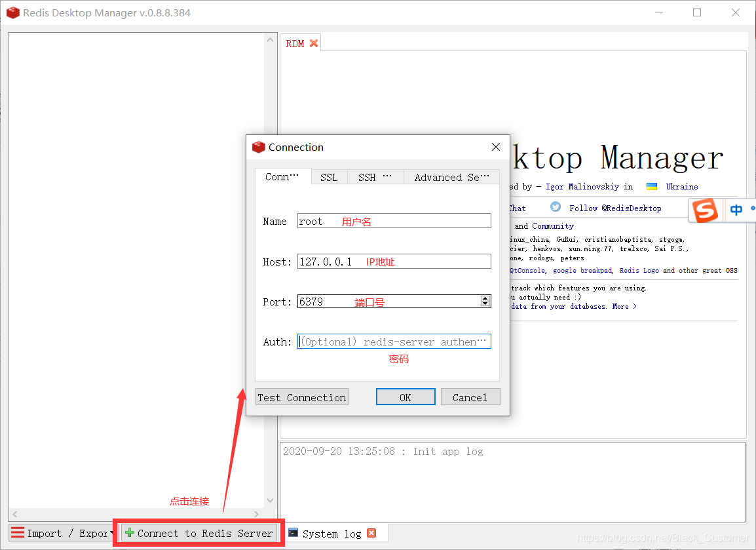Click the up arrow of the left panel's vertical scrollbar
Viewport: 756px width, 550px height.
coord(270,40)
